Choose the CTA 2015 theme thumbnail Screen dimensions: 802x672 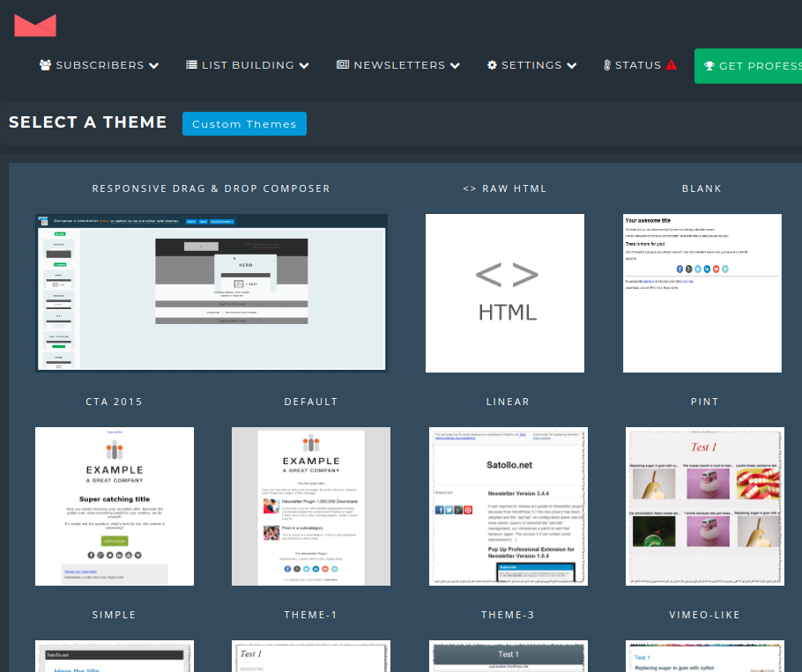tap(115, 506)
